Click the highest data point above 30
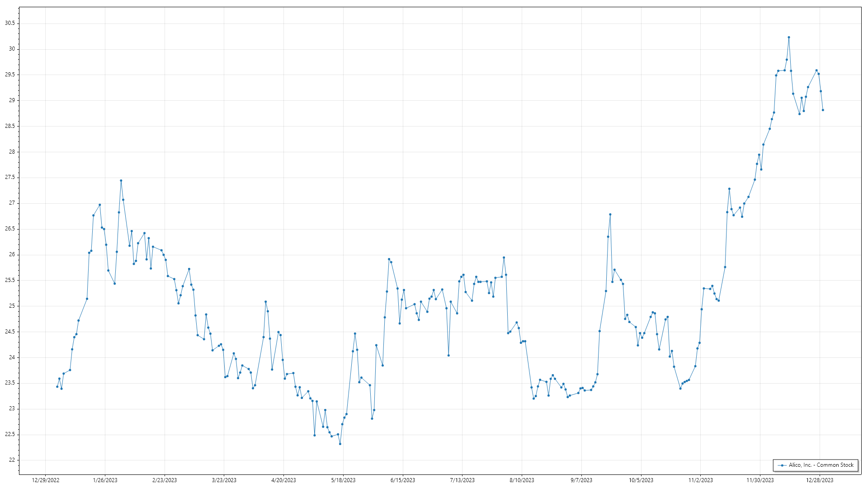868x488 pixels. (789, 38)
